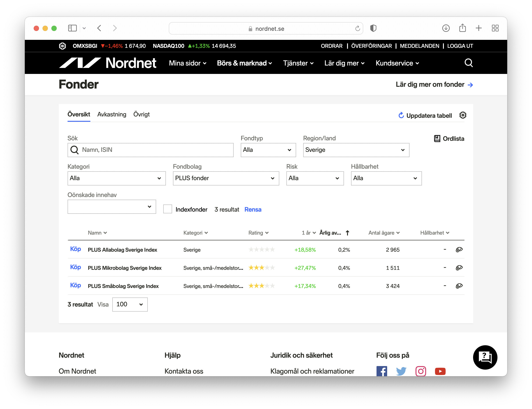532x409 pixels.
Task: Open the help chat bubble icon
Action: pos(485,357)
